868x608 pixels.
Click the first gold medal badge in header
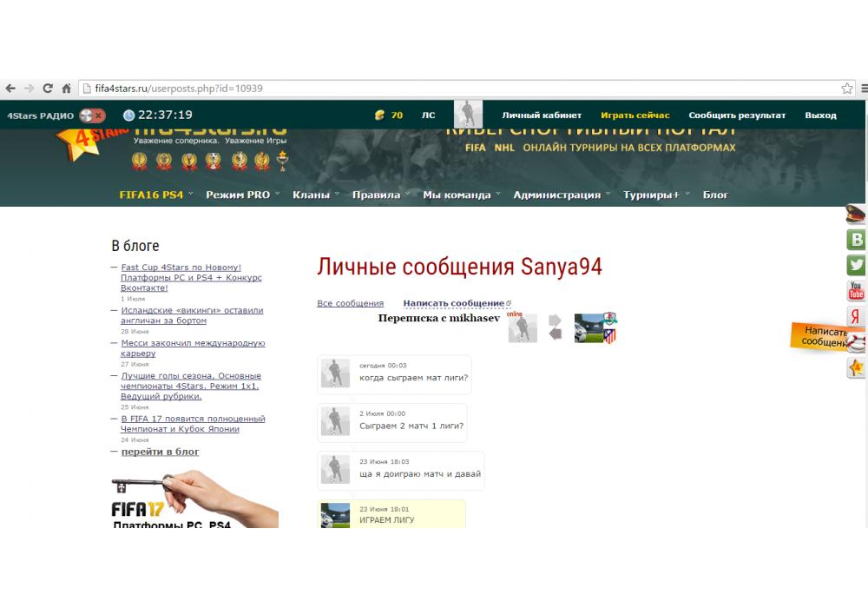[x=139, y=162]
